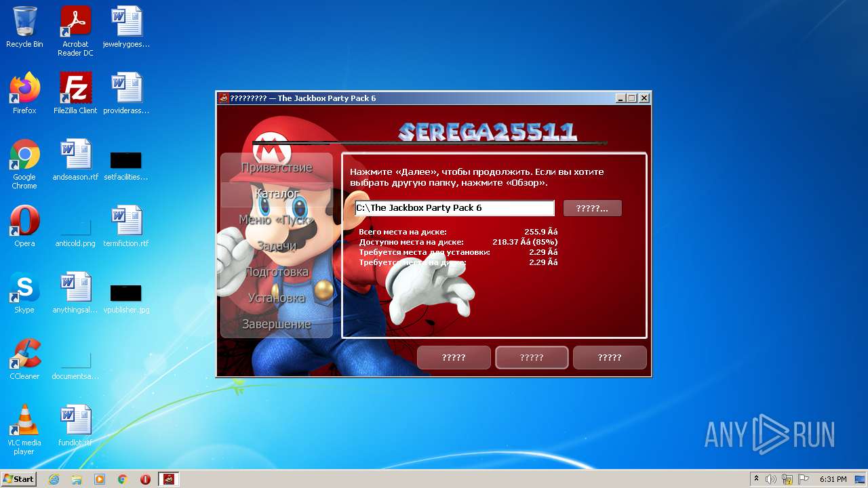868x488 pixels.
Task: Open the Recycle Bin desktop icon
Action: point(24,27)
